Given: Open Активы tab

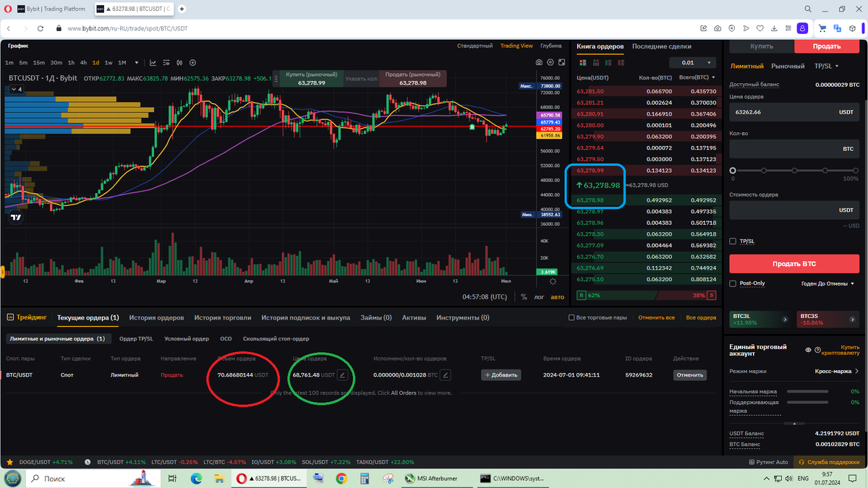Looking at the screenshot, I should pos(414,317).
